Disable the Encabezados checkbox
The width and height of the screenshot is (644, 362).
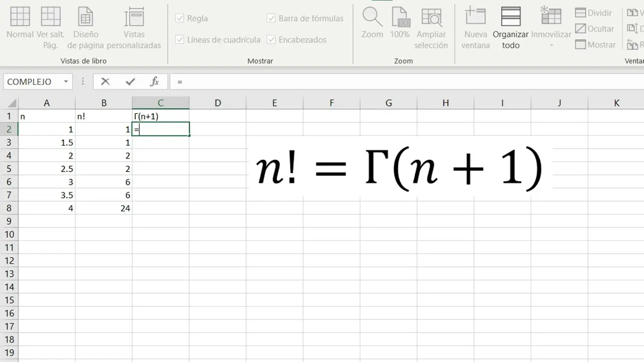pyautogui.click(x=271, y=40)
